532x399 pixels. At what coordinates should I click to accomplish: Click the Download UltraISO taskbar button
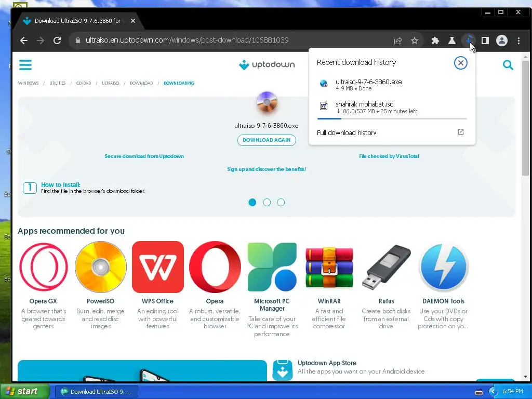coord(96,392)
